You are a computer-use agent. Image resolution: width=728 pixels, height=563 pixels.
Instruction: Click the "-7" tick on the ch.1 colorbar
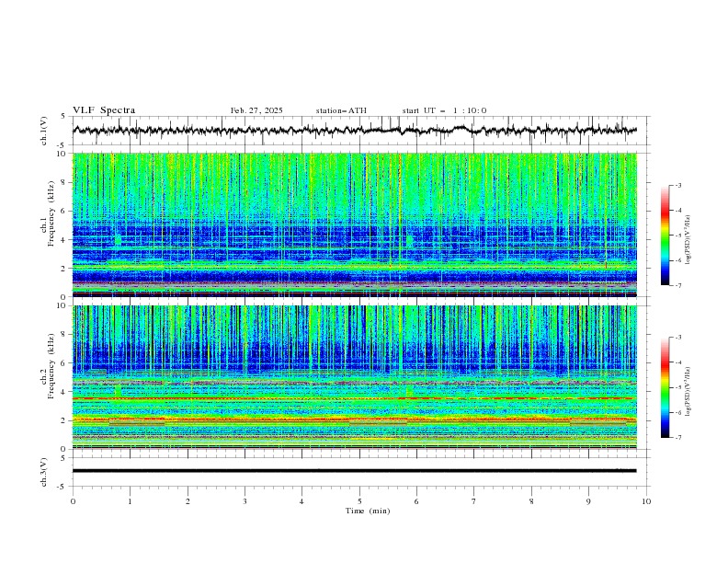click(x=677, y=285)
